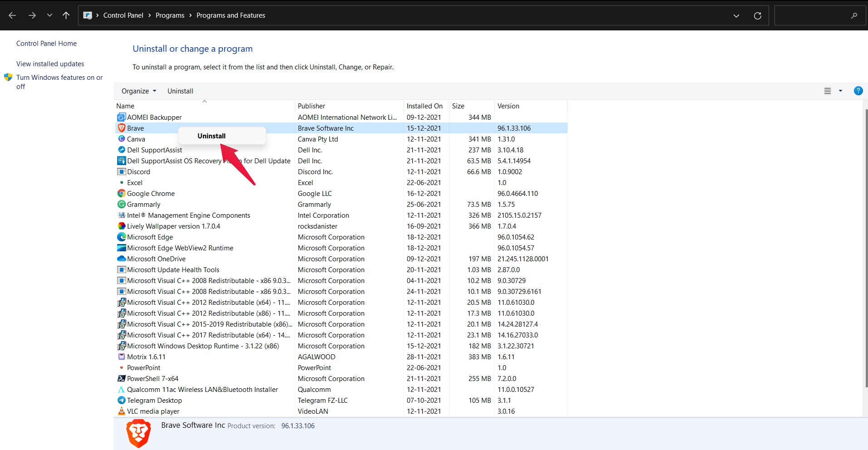The image size is (868, 450).
Task: Select the Motrix 1.6.11 icon
Action: [x=121, y=357]
